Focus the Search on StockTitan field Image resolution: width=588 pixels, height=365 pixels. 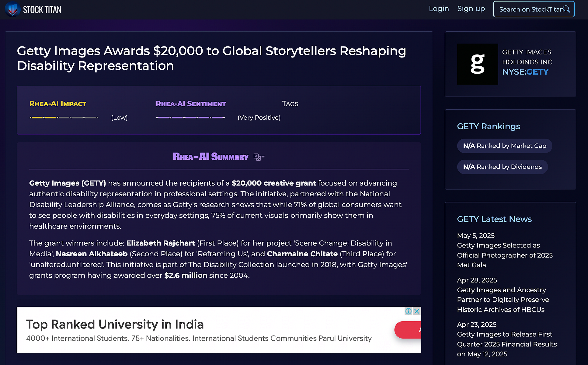pyautogui.click(x=534, y=9)
